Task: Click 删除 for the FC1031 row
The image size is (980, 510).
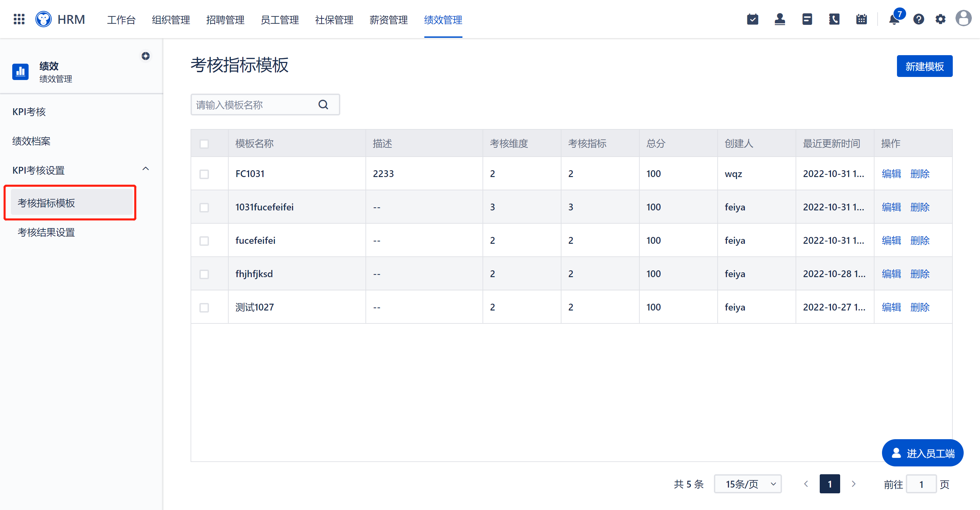Action: tap(920, 174)
